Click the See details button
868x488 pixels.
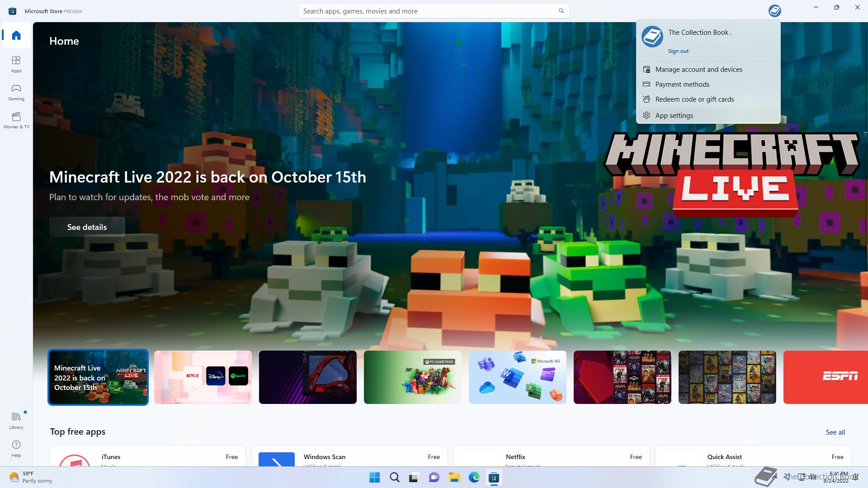(87, 227)
